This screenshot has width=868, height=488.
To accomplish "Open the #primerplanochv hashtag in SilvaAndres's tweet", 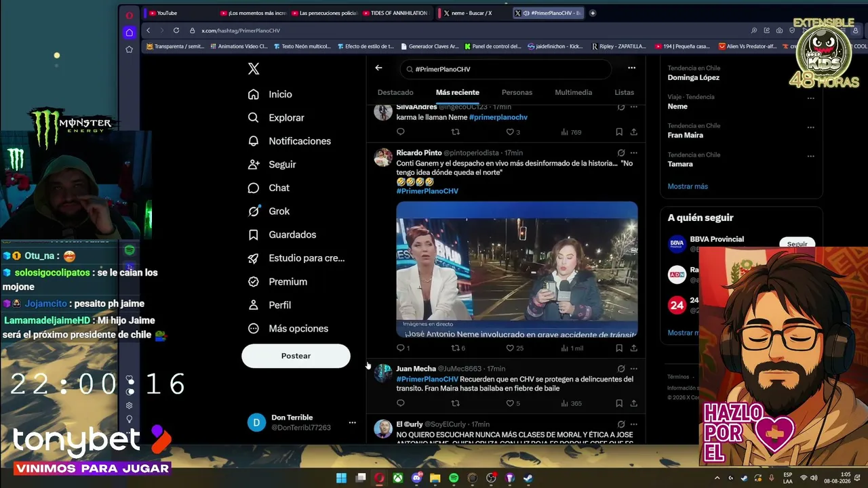I will [x=498, y=117].
